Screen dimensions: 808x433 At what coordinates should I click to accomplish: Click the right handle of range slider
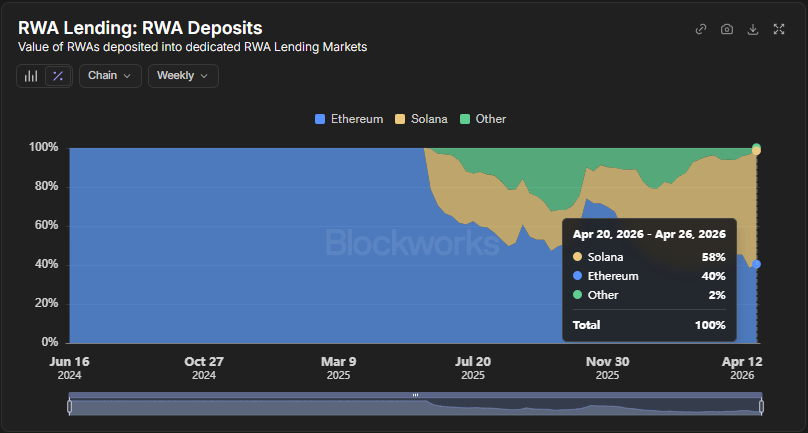tap(762, 406)
